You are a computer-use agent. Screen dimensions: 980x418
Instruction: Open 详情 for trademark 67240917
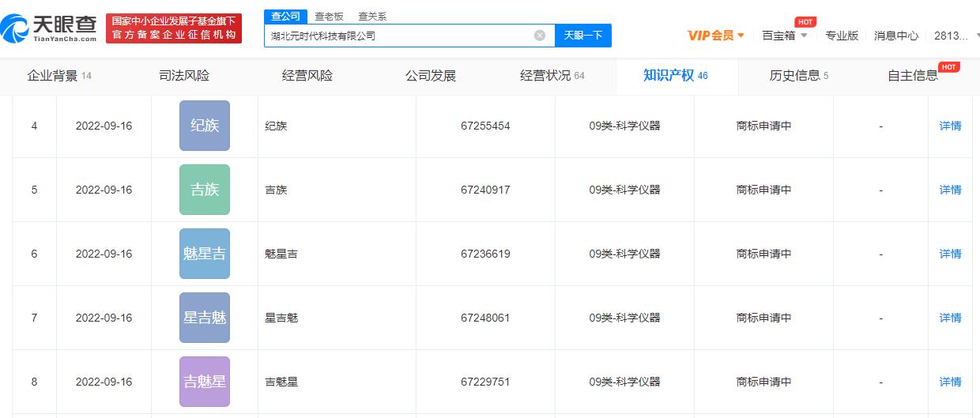(950, 190)
